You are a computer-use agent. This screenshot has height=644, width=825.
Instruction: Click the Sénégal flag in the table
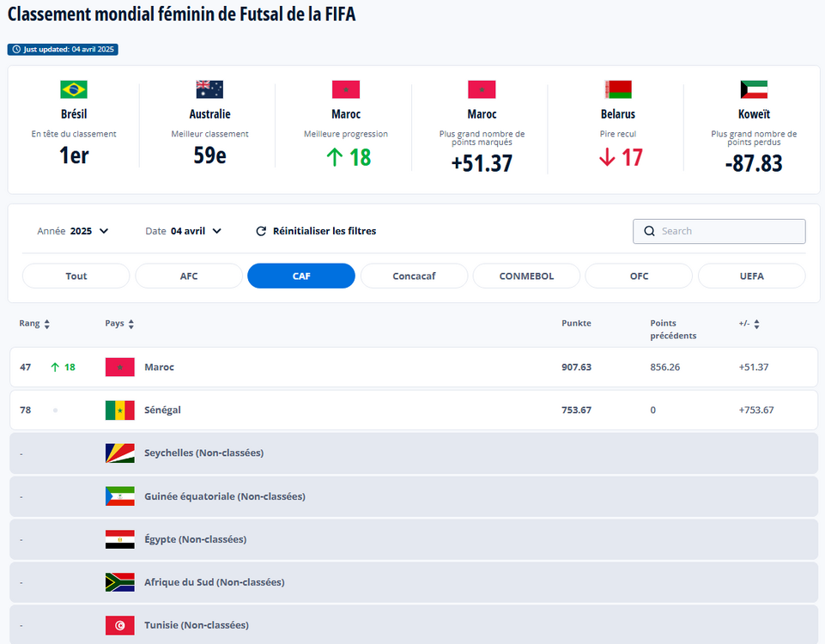[x=120, y=410]
